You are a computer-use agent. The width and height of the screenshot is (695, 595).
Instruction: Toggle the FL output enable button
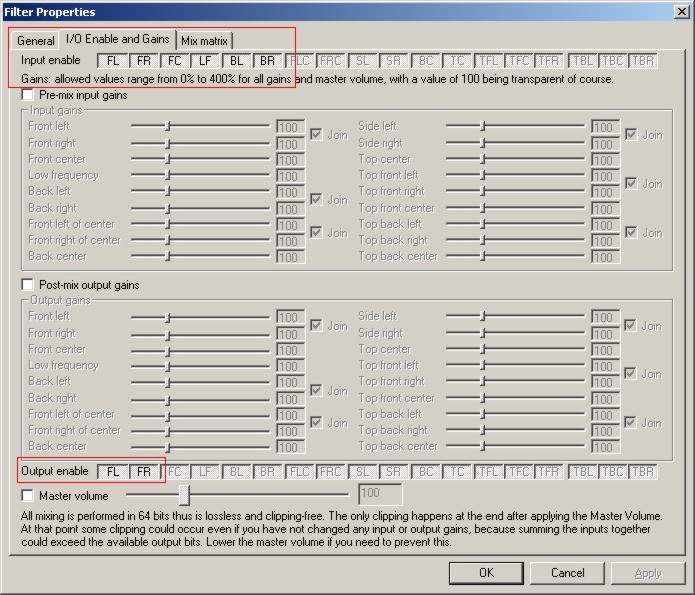(x=113, y=471)
